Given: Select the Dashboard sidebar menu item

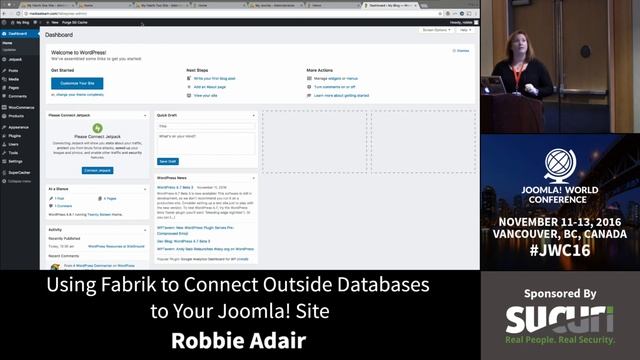Looking at the screenshot, I should 20,34.
